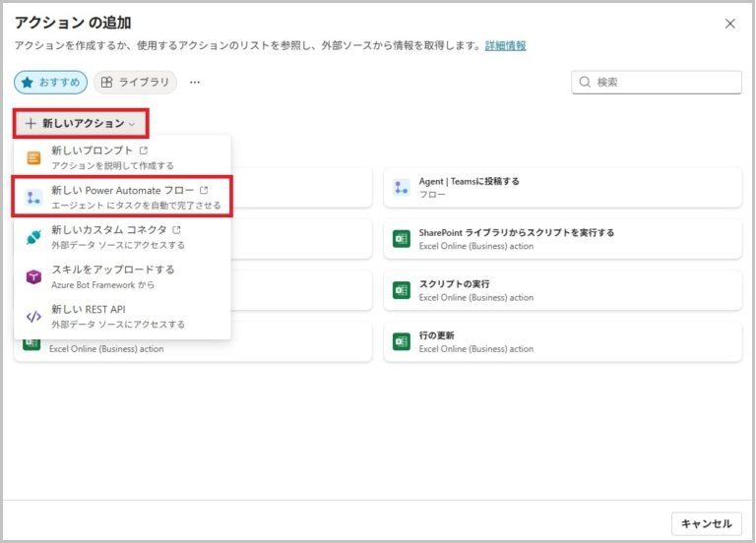Screen dimensions: 756x543
Task: Click the Excel icon beside 行の更新
Action: 402,341
